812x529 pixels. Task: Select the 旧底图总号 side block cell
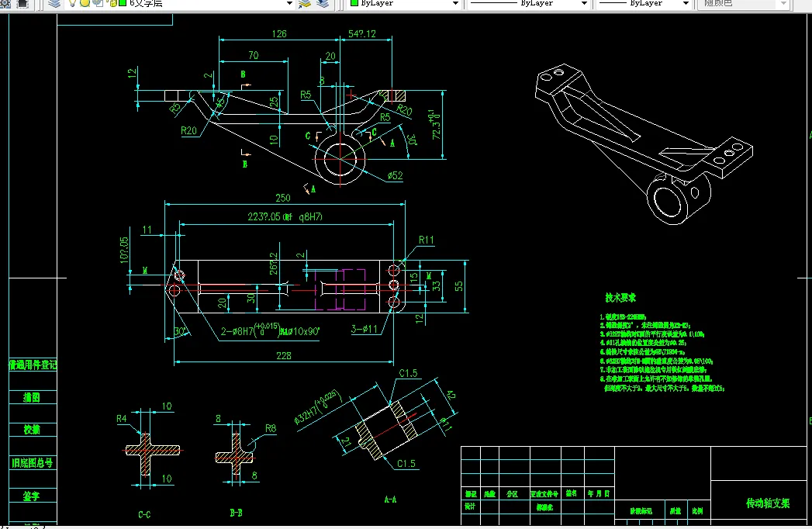(x=32, y=462)
